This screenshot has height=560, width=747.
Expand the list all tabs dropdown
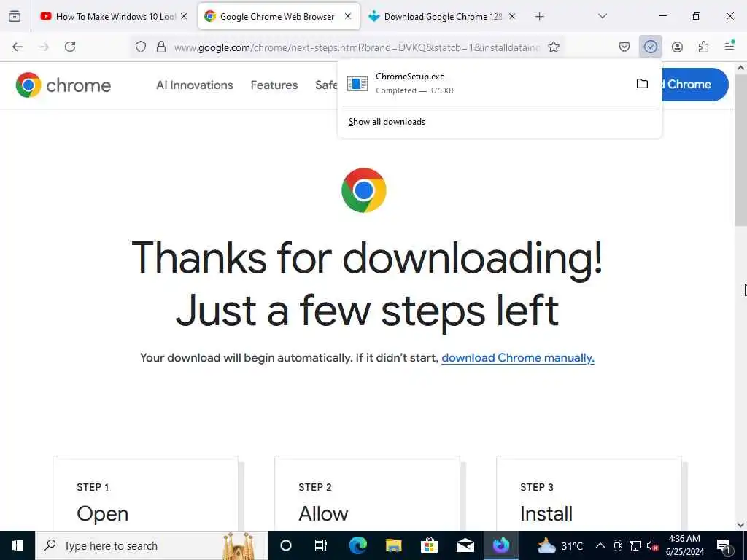(603, 16)
